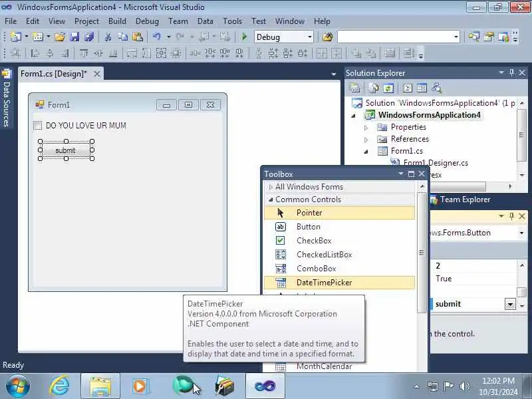The width and height of the screenshot is (532, 399).
Task: Open the Forms.Button object selector dropdown
Action: click(x=521, y=233)
